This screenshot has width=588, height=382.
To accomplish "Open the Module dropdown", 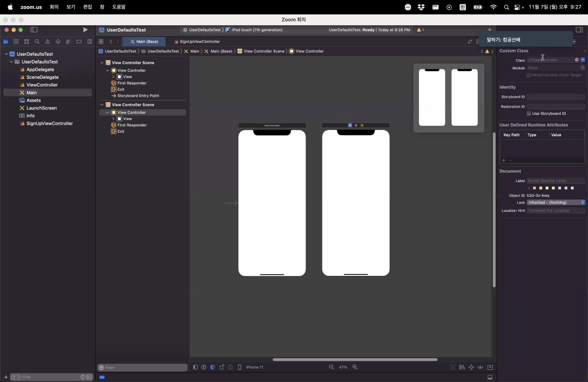I will [x=583, y=68].
